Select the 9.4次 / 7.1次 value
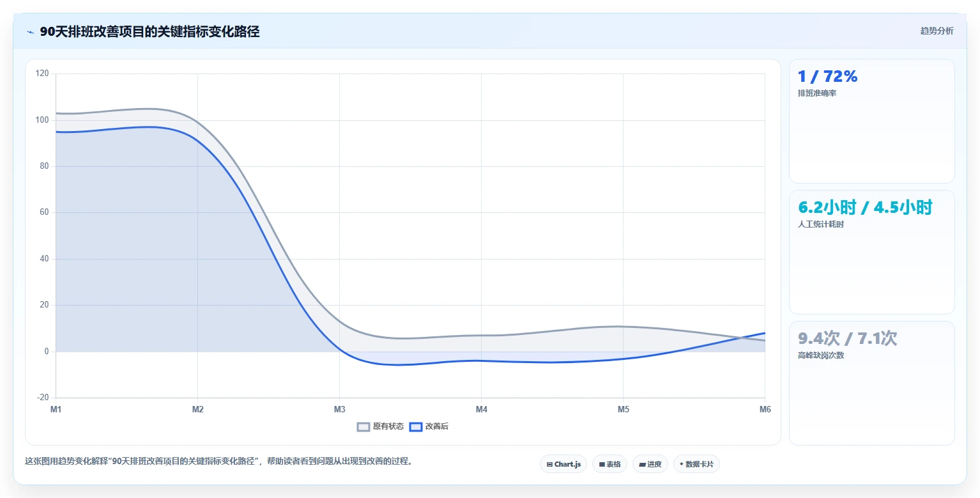The width and height of the screenshot is (980, 498). [848, 338]
